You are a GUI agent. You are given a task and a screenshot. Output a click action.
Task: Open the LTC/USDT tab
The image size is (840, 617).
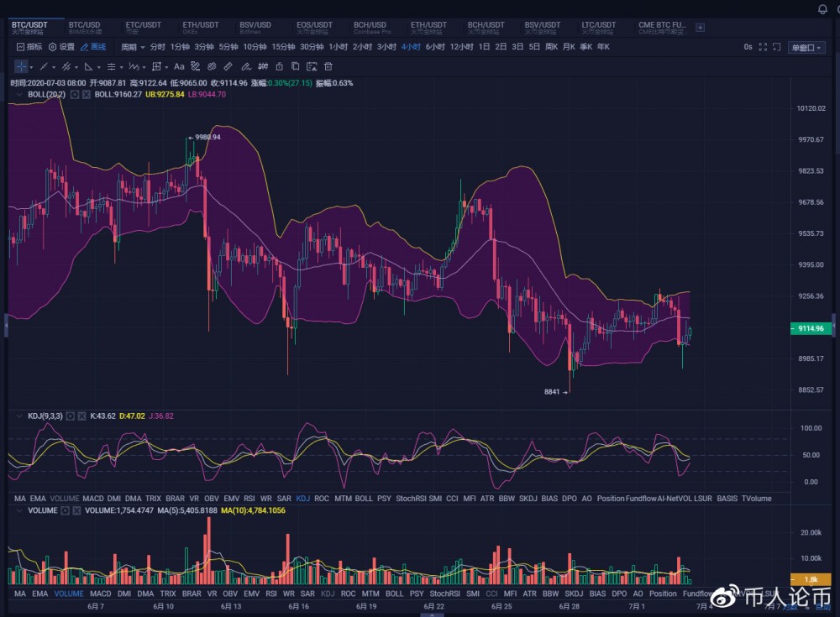click(x=599, y=28)
